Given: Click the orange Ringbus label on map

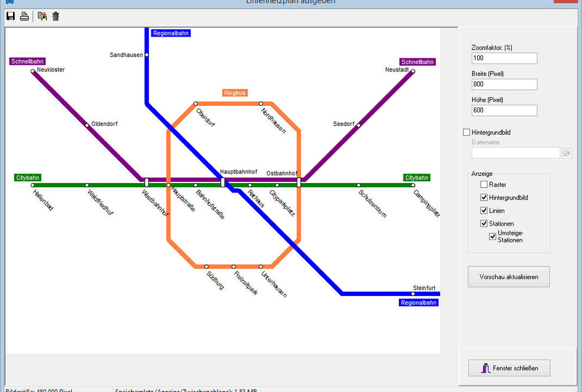Looking at the screenshot, I should (235, 93).
